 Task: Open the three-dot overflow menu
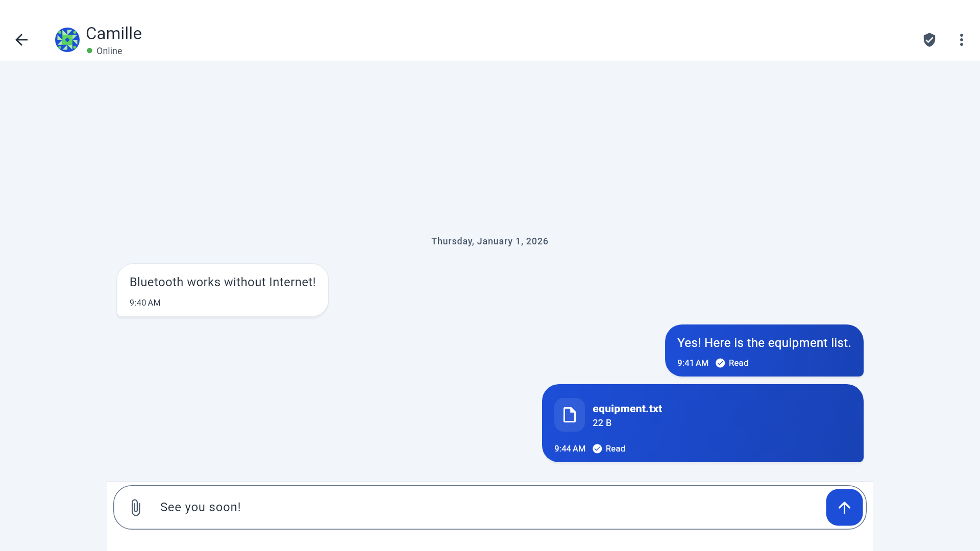[962, 40]
